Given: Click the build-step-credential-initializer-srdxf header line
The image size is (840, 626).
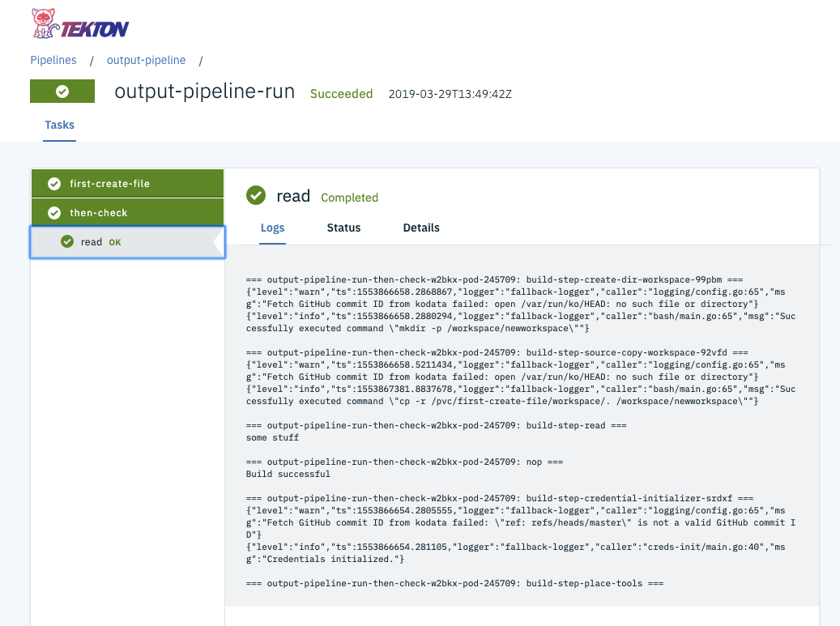Looking at the screenshot, I should [x=500, y=498].
